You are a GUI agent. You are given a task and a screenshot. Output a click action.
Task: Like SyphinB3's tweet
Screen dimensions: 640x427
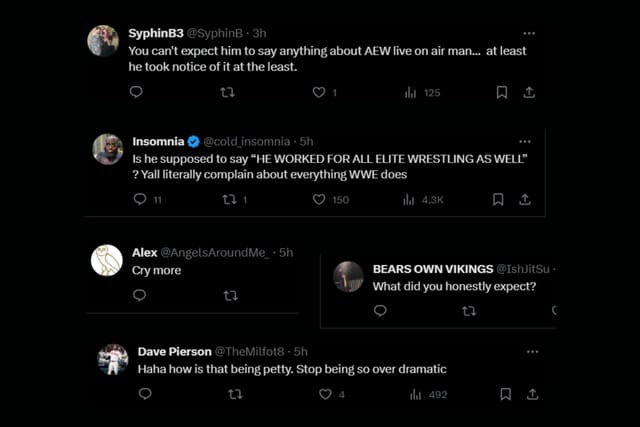319,92
